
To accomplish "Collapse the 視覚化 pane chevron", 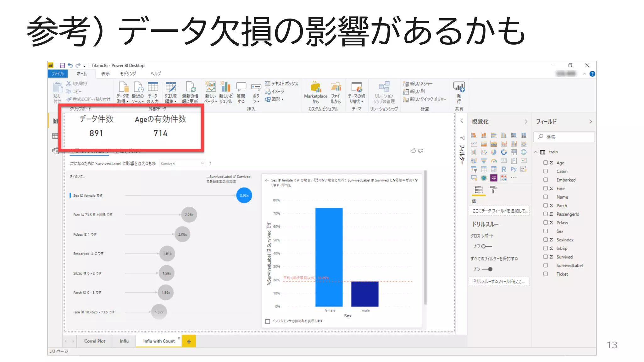I will (x=526, y=122).
